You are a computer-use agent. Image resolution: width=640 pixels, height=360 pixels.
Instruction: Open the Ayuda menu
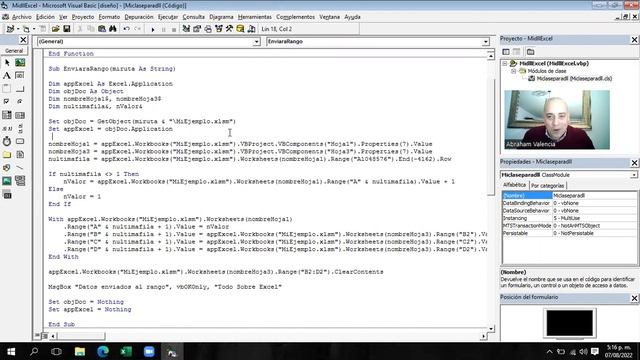[x=352, y=17]
